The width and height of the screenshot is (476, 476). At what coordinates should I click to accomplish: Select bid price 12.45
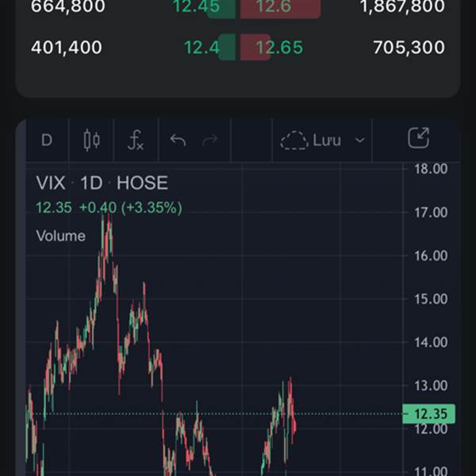197,6
